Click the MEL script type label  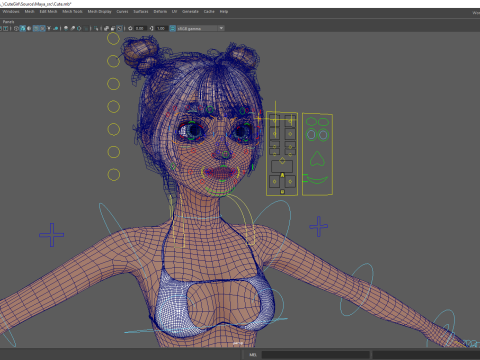tap(253, 355)
